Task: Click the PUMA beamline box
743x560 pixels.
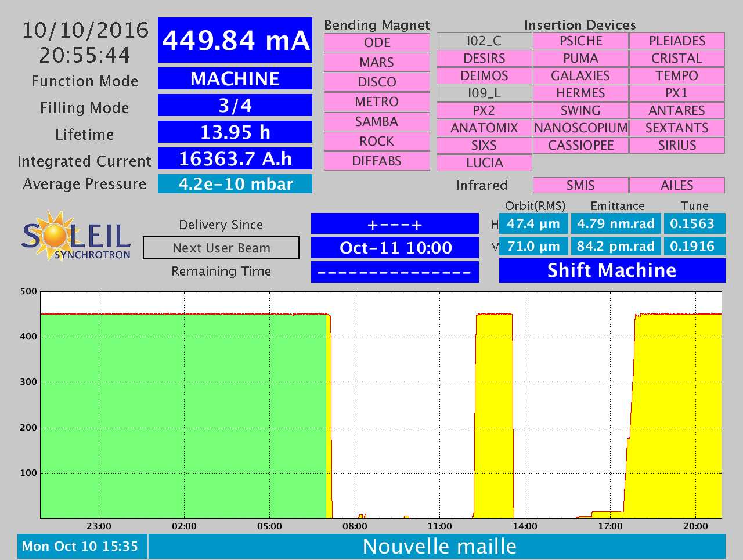Action: (580, 59)
